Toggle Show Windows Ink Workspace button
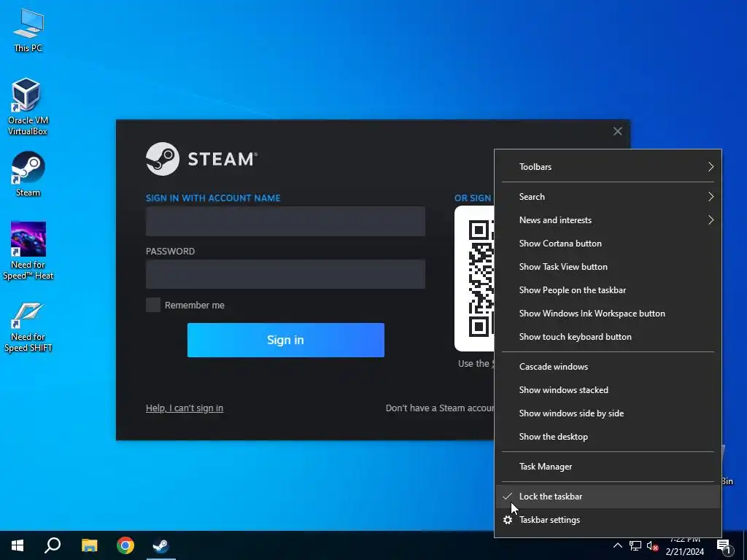This screenshot has width=747, height=560. coord(608,314)
